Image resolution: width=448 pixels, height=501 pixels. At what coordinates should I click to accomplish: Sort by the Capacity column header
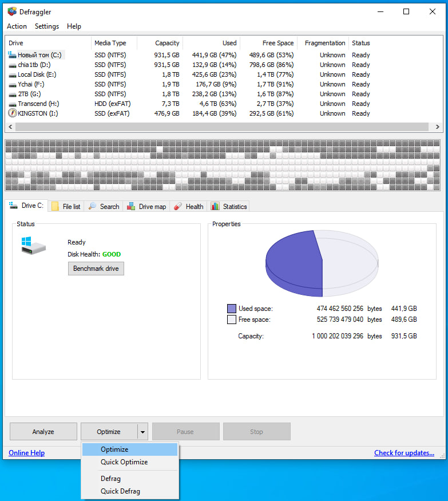pos(160,43)
